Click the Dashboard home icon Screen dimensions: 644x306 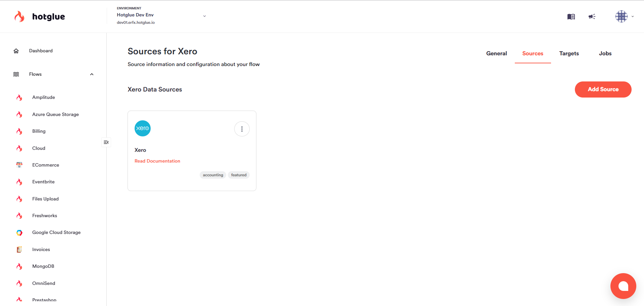point(16,51)
